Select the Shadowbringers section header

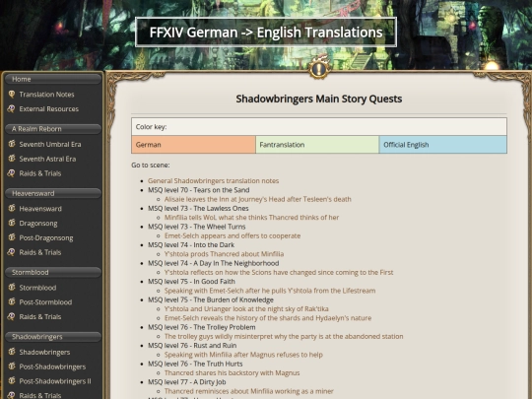click(53, 337)
